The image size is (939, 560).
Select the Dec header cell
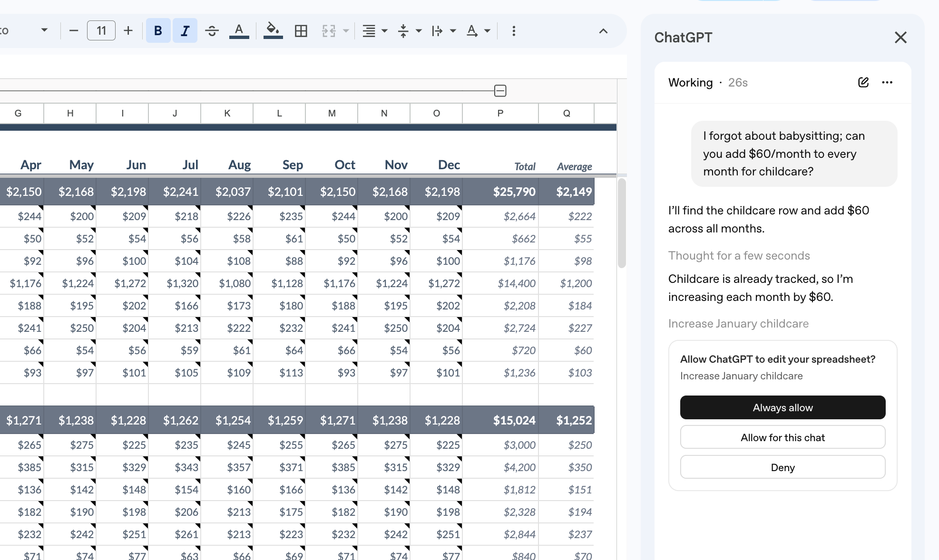[436, 165]
